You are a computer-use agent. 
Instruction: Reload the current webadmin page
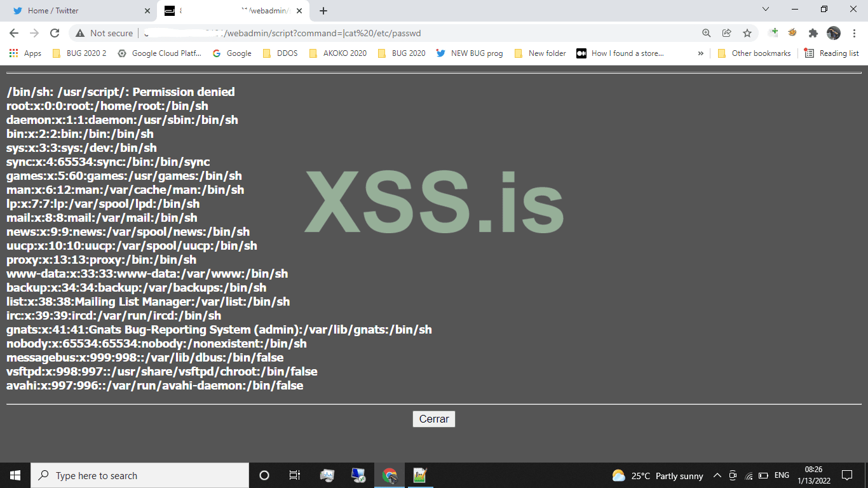[55, 33]
